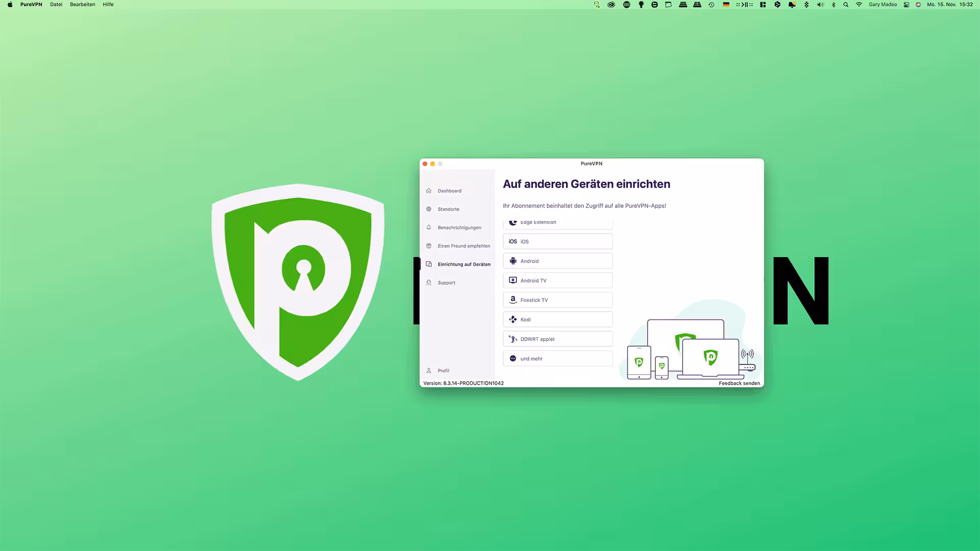Click the Feedback senden link
This screenshot has width=980, height=551.
(739, 383)
